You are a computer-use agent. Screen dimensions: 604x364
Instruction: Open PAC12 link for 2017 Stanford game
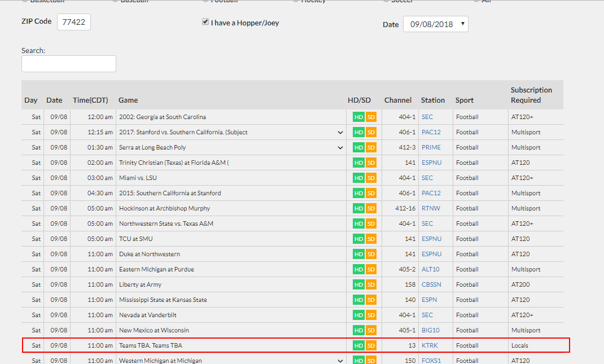point(431,132)
